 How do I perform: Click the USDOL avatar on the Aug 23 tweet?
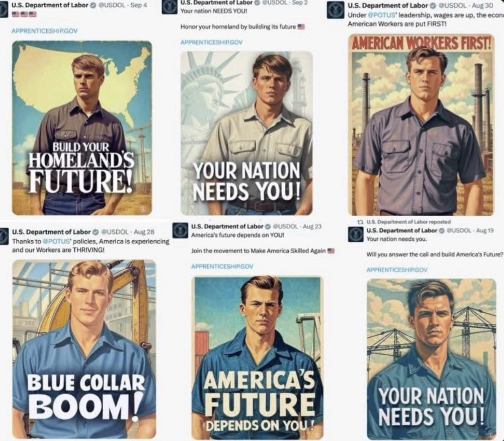click(x=180, y=231)
